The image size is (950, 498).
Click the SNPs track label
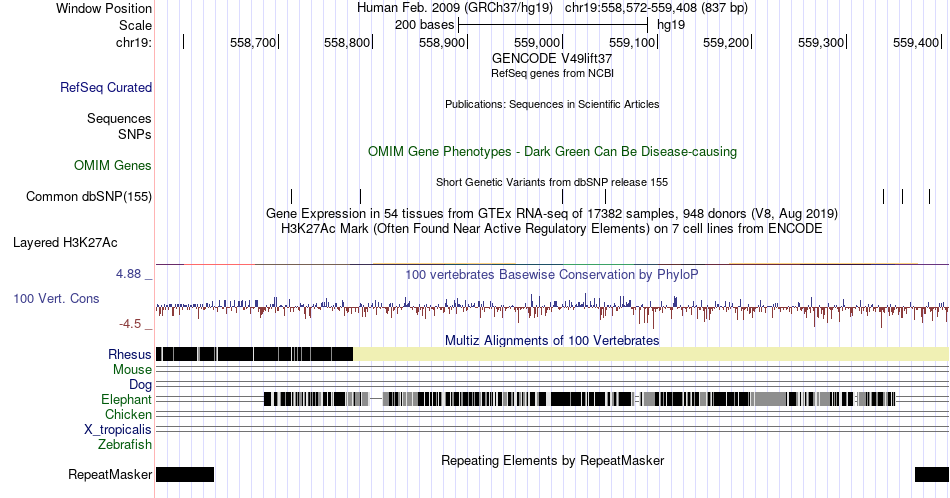click(x=135, y=134)
